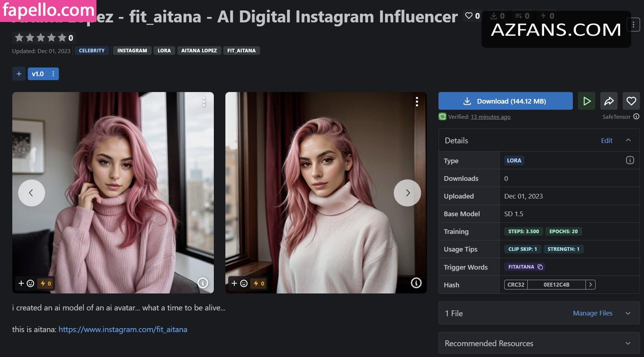Open first image's three-dot menu
Image resolution: width=644 pixels, height=357 pixels.
coord(204,102)
